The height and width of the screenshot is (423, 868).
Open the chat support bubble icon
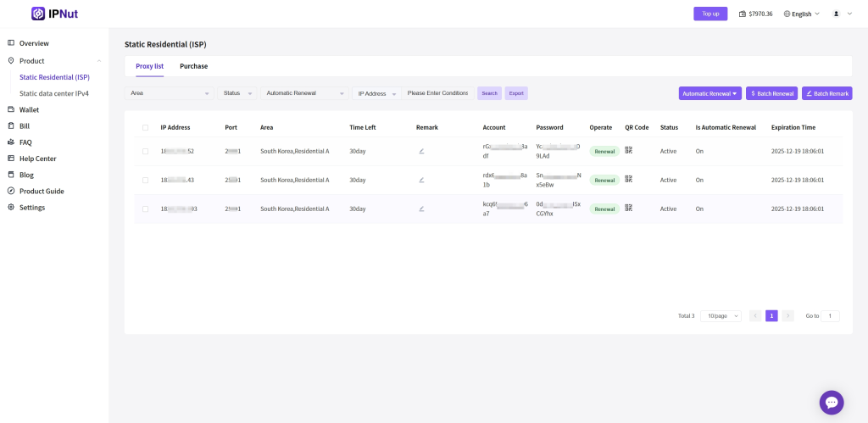(832, 403)
